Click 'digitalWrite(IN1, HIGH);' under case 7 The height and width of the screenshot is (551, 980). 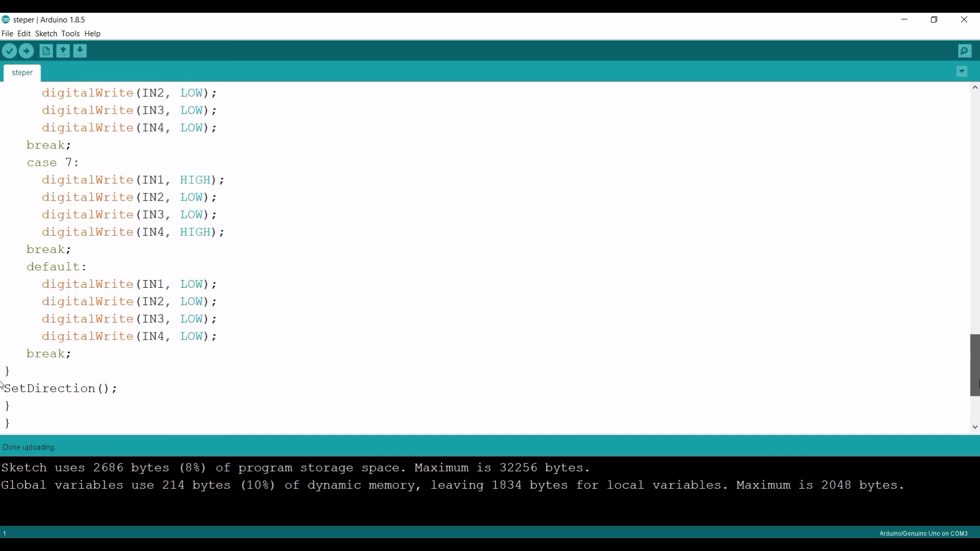[133, 180]
